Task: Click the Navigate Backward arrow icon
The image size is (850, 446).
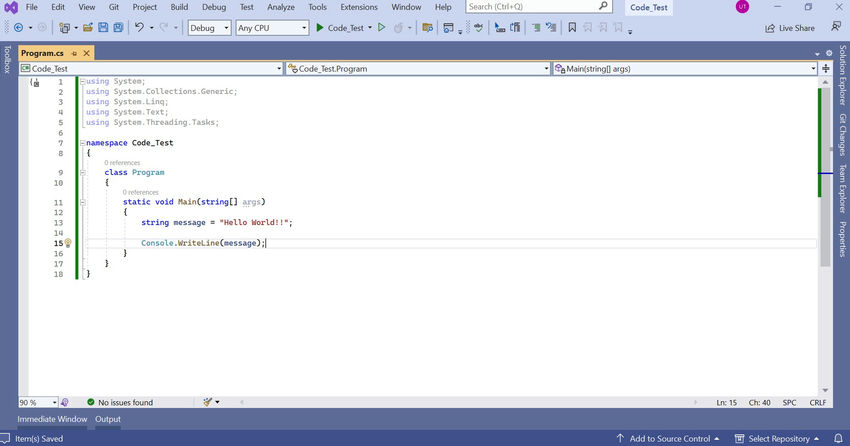Action: pos(18,28)
